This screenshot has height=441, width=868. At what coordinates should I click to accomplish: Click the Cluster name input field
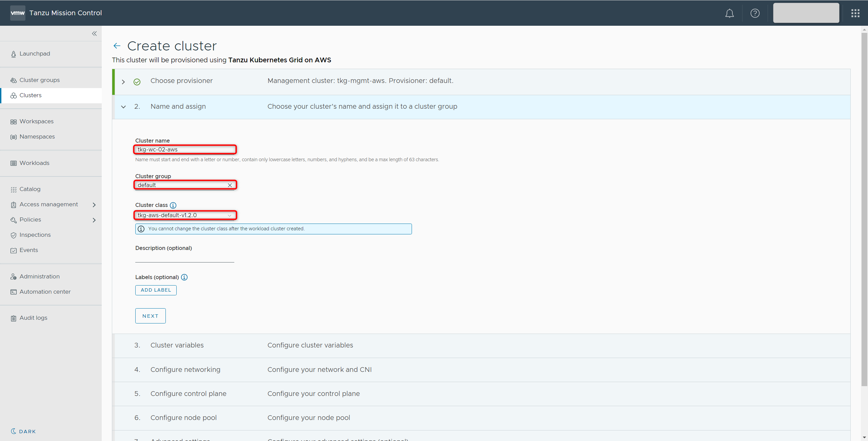click(185, 149)
